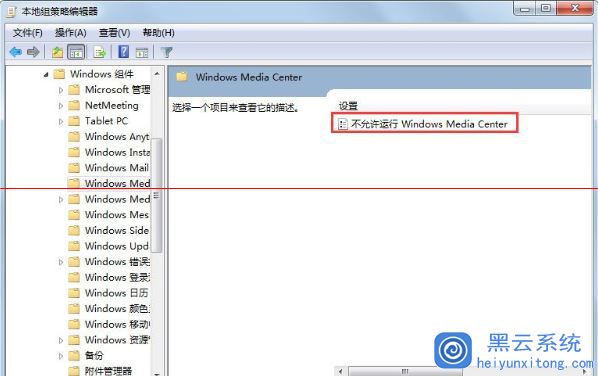
Task: Collapse the Windows 组件 tree node
Action: [x=46, y=74]
